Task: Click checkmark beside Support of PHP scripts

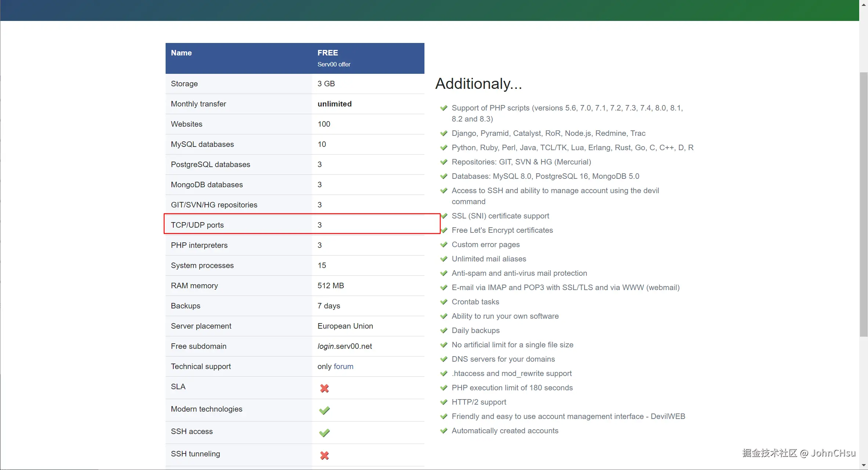Action: 444,108
